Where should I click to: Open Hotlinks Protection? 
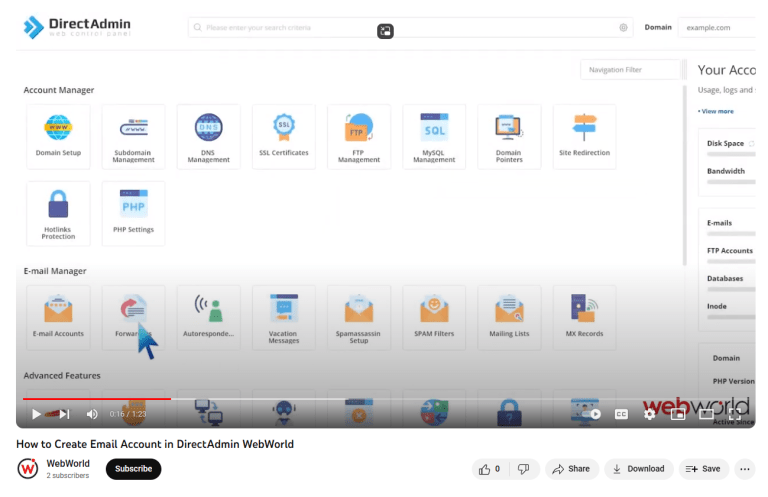tap(58, 213)
